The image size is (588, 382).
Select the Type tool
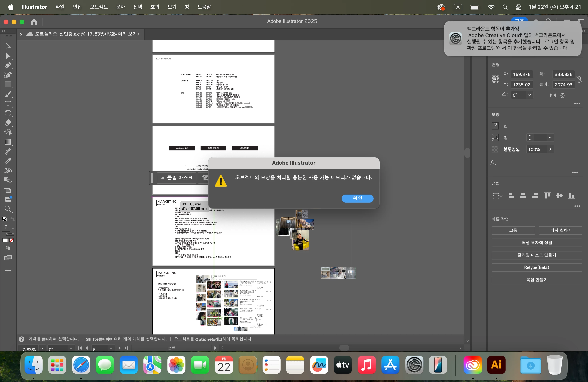click(8, 104)
